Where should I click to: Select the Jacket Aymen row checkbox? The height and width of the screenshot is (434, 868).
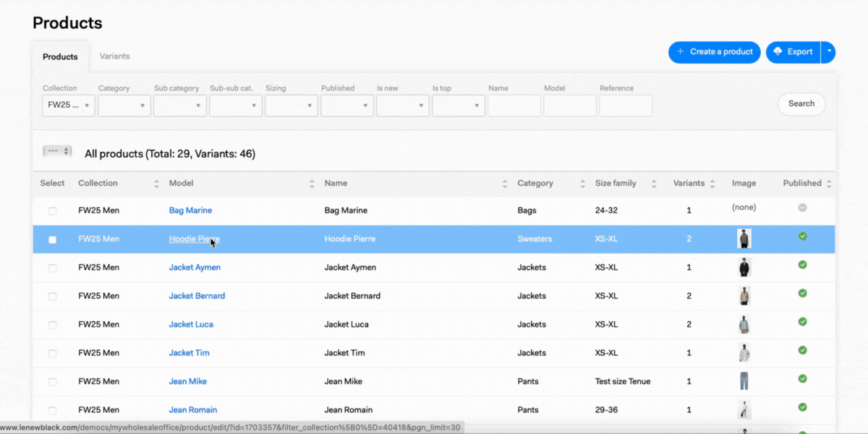pos(52,268)
